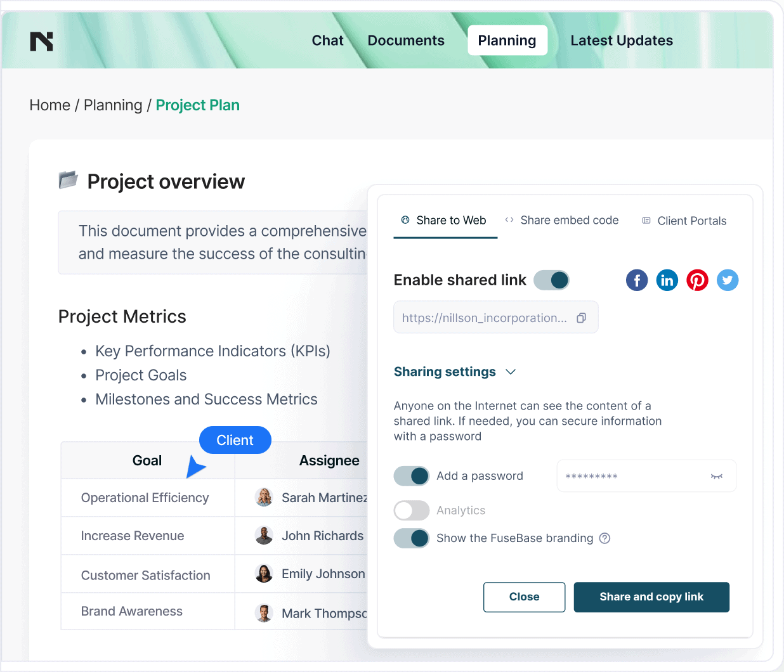The height and width of the screenshot is (672, 784).
Task: Open the Client Portals tab
Action: click(x=684, y=221)
